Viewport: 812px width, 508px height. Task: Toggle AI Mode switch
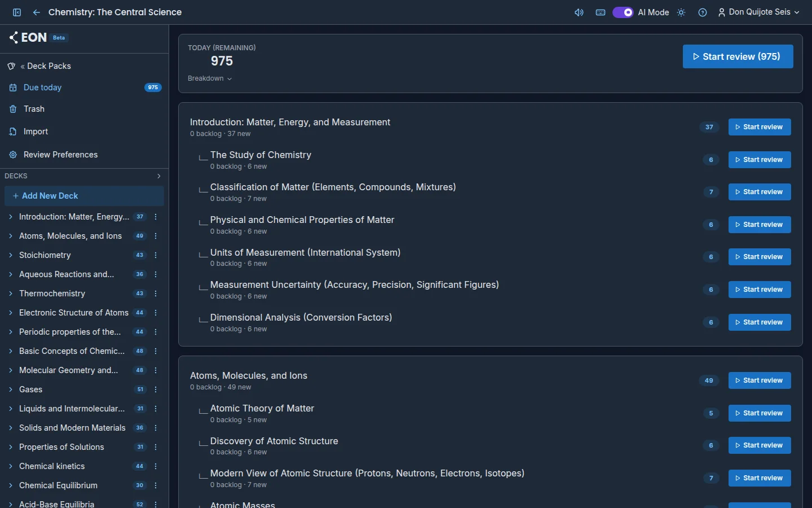623,12
